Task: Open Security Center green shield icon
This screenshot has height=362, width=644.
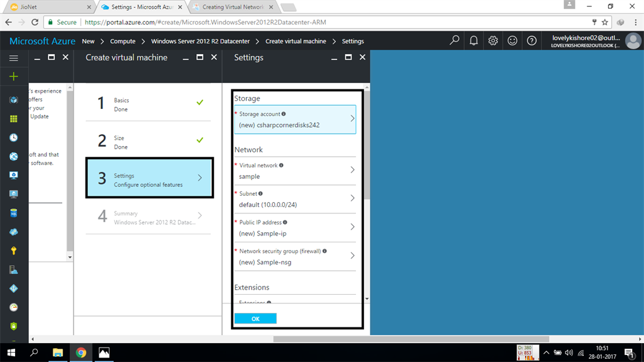Action: click(14, 326)
